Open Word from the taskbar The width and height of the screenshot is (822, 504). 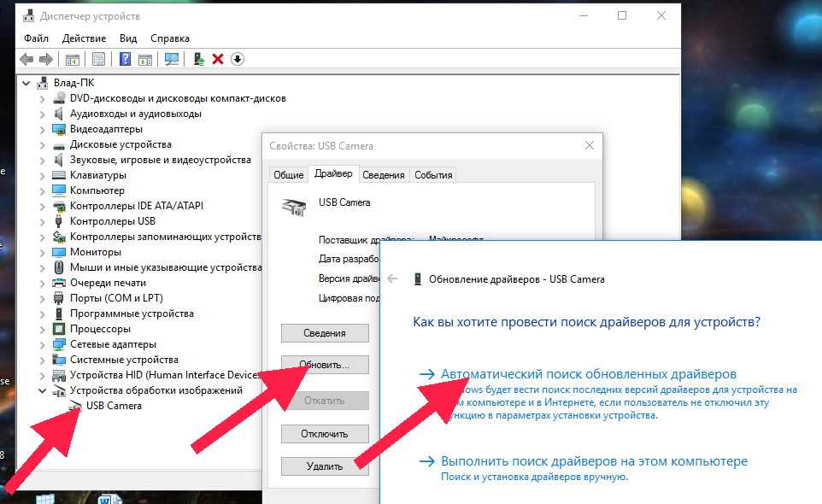(109, 499)
